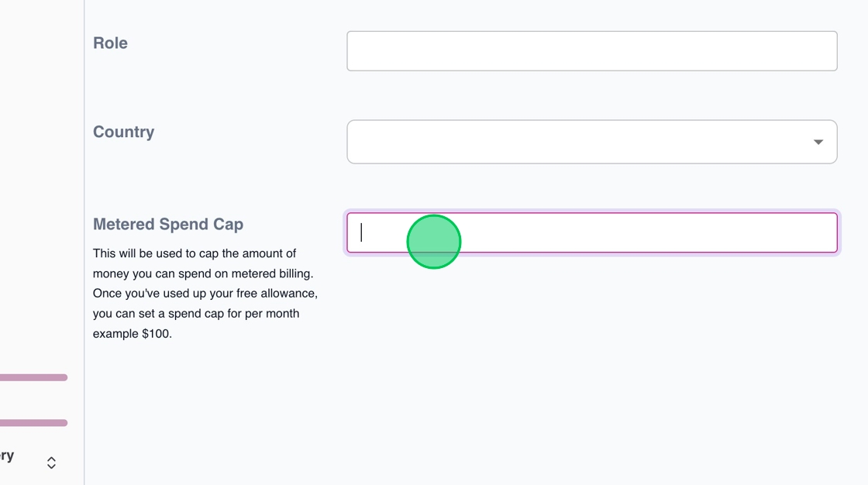Focus the Role text field
The height and width of the screenshot is (485, 868).
click(x=591, y=51)
